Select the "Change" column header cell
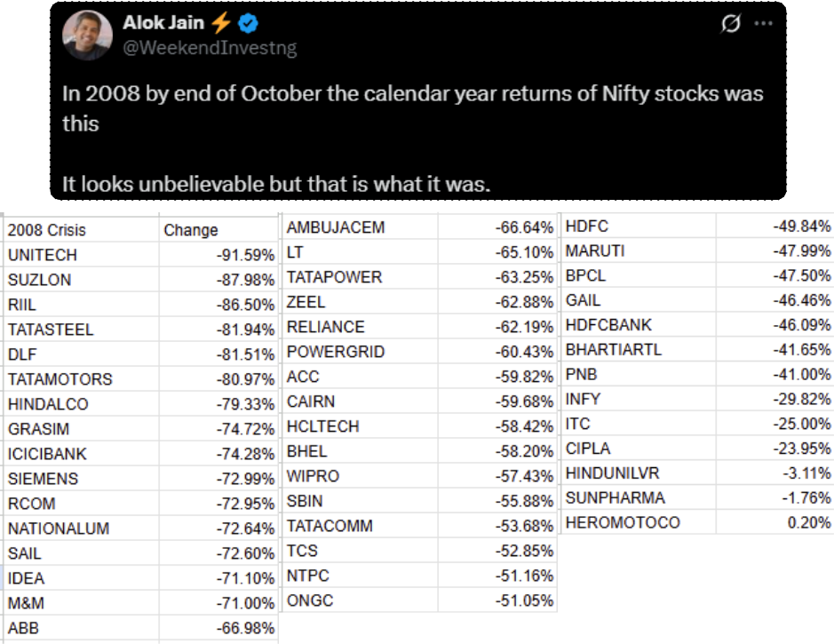 (x=191, y=230)
